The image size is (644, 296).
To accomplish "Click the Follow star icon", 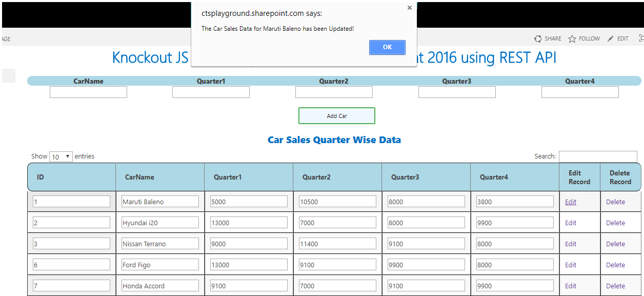I will pyautogui.click(x=572, y=38).
